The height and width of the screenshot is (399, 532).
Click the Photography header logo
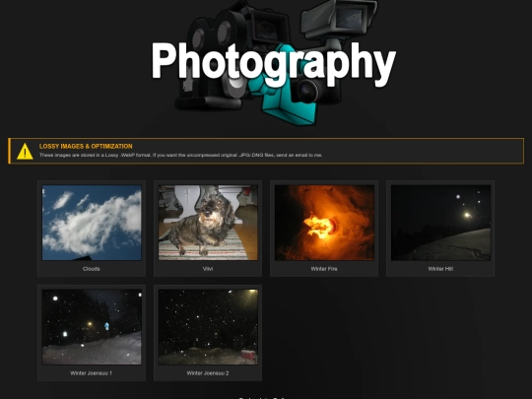click(274, 63)
